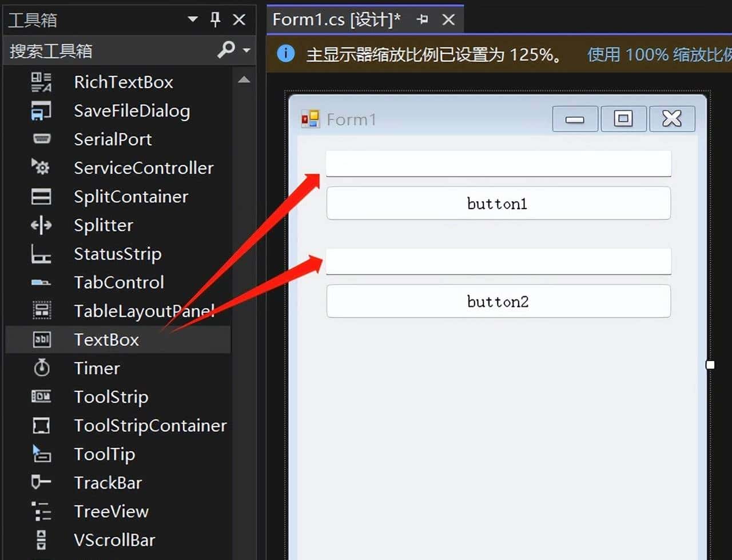This screenshot has width=732, height=560.
Task: Click the text box above button1
Action: tap(498, 163)
